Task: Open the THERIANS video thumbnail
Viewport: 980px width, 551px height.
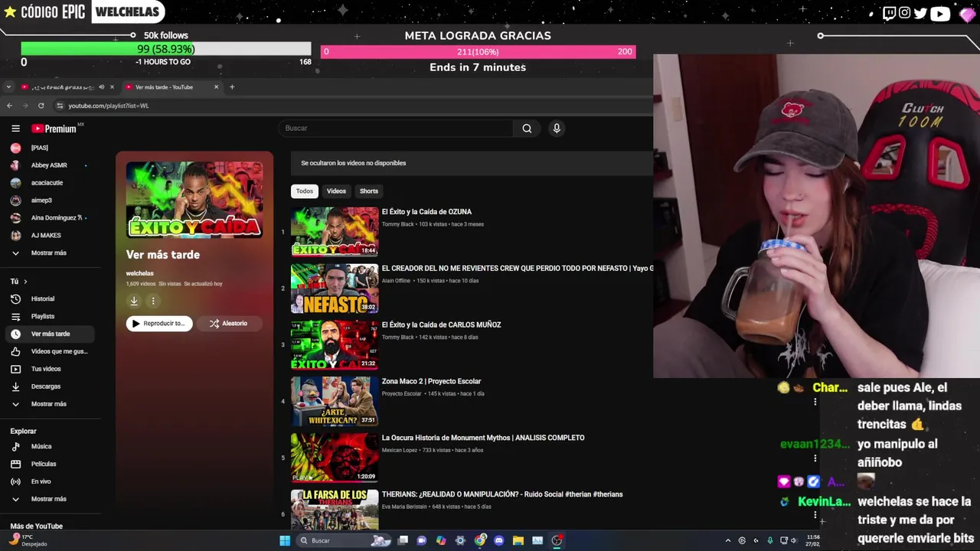Action: pos(335,510)
